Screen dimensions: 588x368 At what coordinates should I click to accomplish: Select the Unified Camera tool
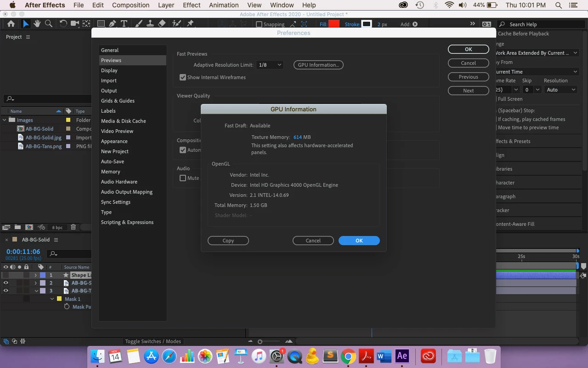point(74,24)
